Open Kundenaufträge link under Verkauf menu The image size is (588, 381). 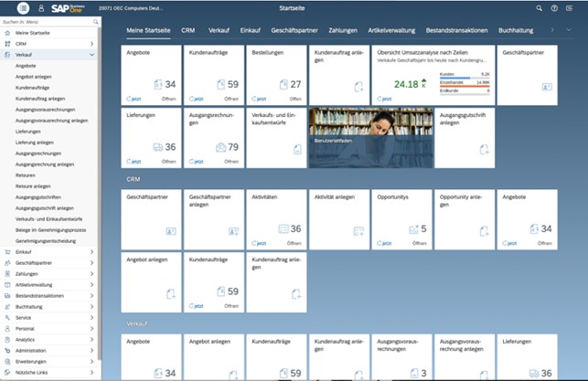coord(32,87)
